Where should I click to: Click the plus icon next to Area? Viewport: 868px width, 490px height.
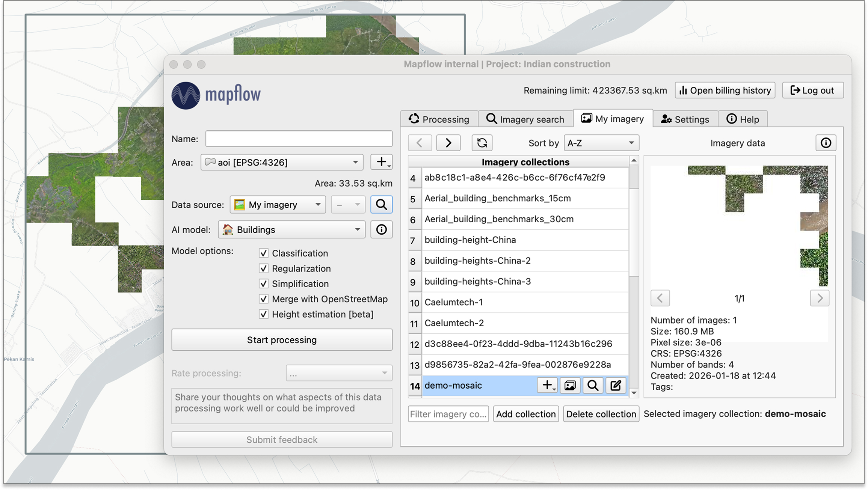click(381, 162)
